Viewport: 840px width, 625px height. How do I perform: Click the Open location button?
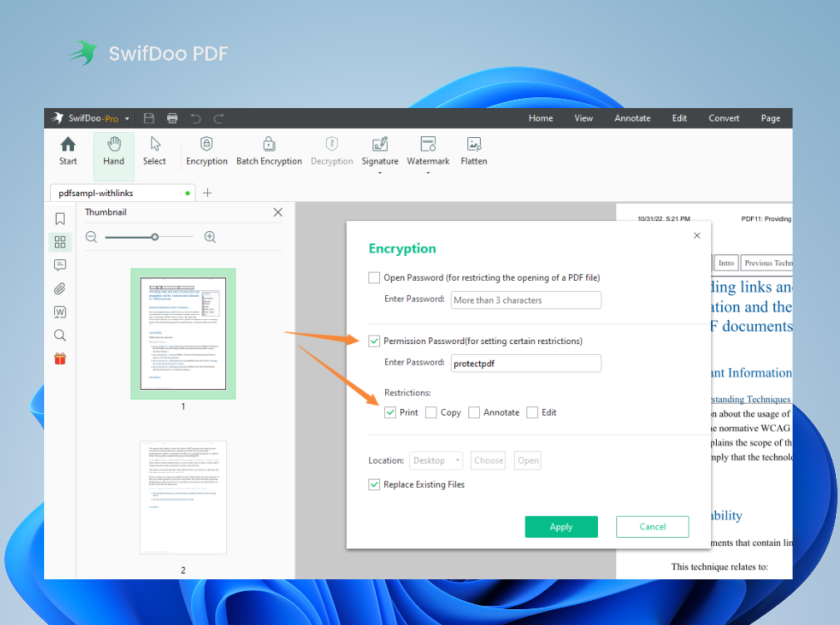click(x=527, y=460)
